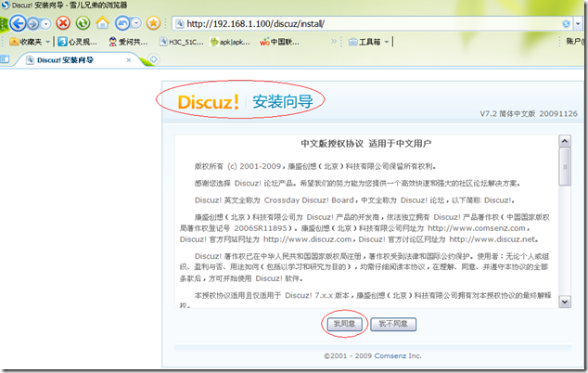Focus the address bar showing 192.168.1.100/discuz/install/
This screenshot has width=588, height=373.
pos(371,24)
